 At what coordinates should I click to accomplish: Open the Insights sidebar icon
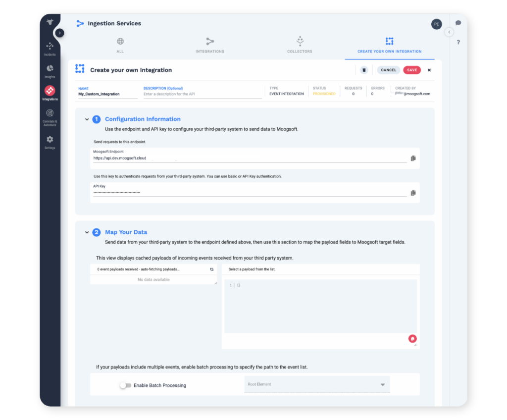pyautogui.click(x=50, y=70)
